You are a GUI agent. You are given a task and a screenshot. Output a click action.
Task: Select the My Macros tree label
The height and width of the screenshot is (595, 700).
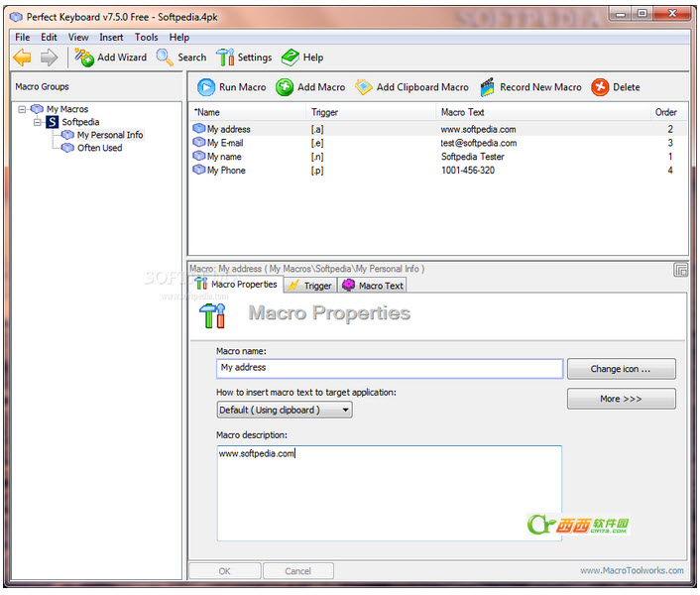point(67,109)
